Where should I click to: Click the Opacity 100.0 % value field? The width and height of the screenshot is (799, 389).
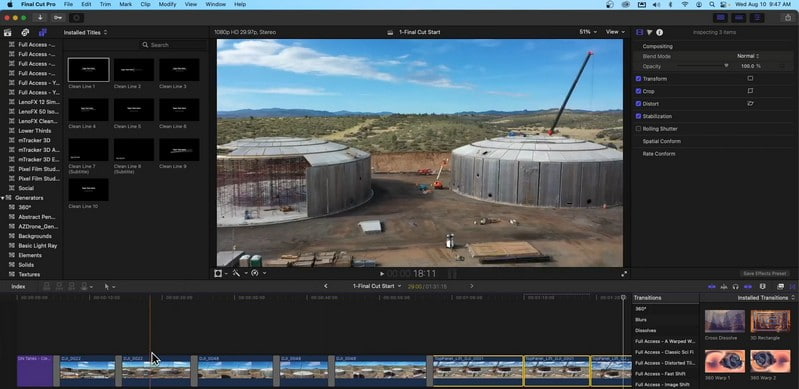pyautogui.click(x=751, y=66)
